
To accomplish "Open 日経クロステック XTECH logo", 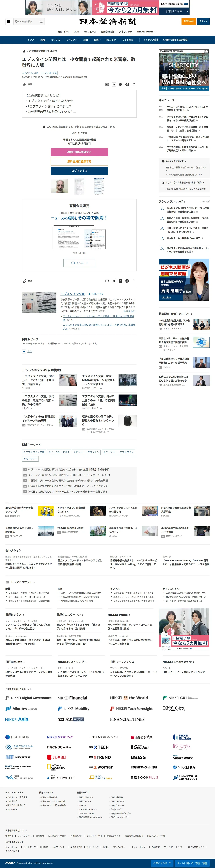I will click(99, 747).
